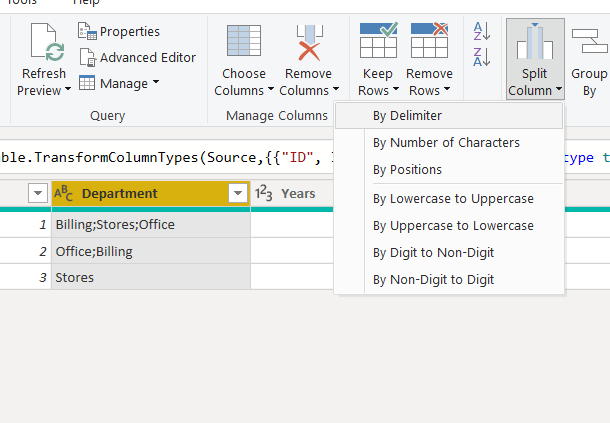This screenshot has width=610, height=423.
Task: Choose By Uppercase to Lowercase
Action: [x=449, y=226]
